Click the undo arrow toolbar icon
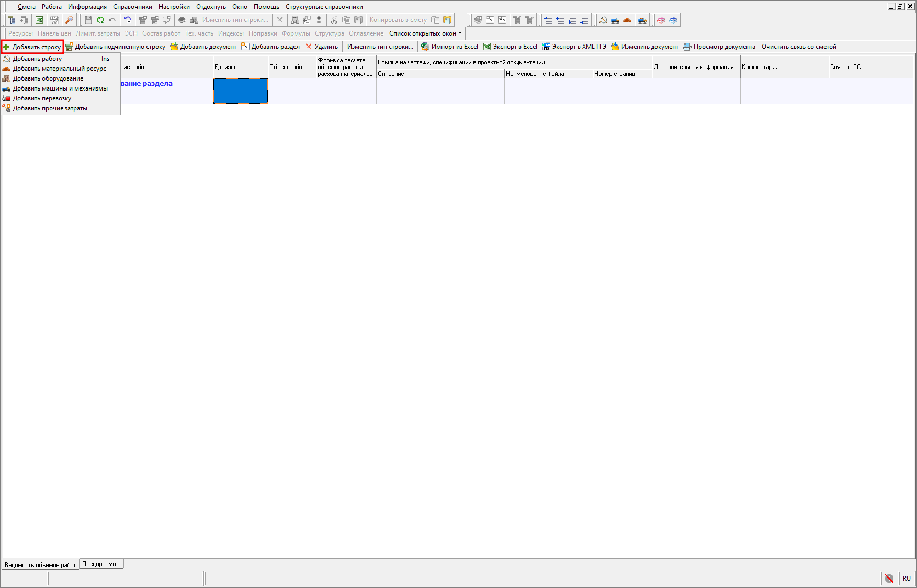 [112, 20]
